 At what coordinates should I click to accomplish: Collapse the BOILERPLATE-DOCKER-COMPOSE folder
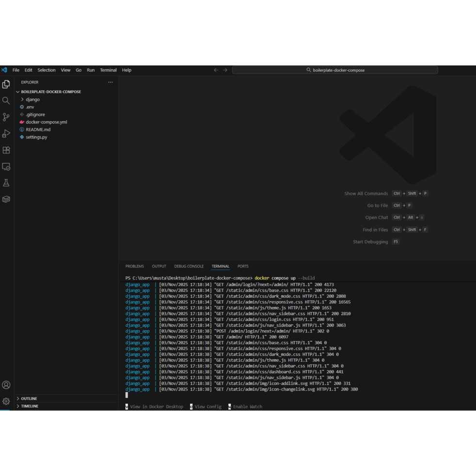click(x=18, y=92)
